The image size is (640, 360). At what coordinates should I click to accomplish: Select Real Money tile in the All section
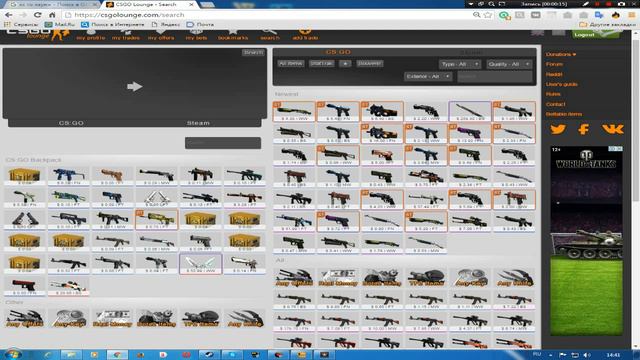(x=338, y=277)
